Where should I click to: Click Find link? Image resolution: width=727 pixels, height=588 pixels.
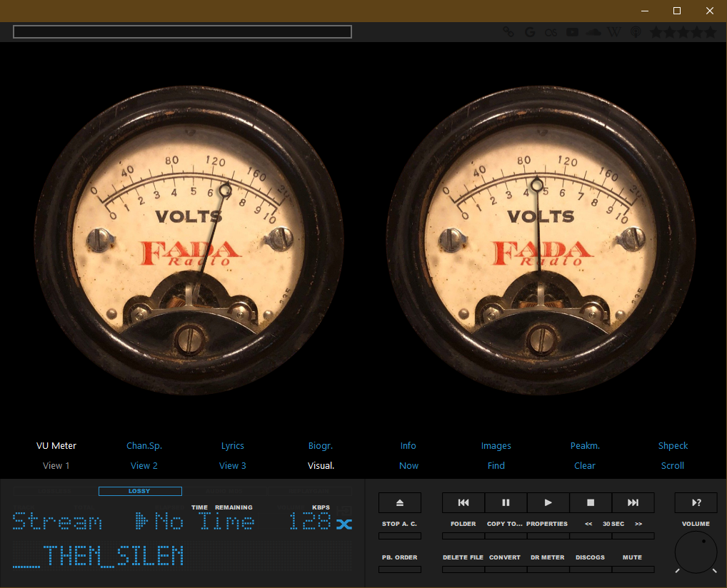click(x=496, y=466)
